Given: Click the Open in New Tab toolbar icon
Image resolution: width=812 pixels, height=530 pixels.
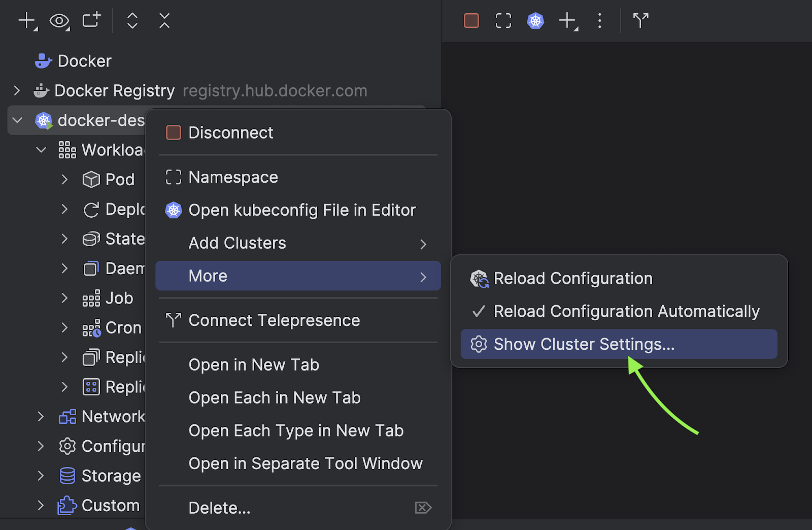Looking at the screenshot, I should (x=92, y=20).
